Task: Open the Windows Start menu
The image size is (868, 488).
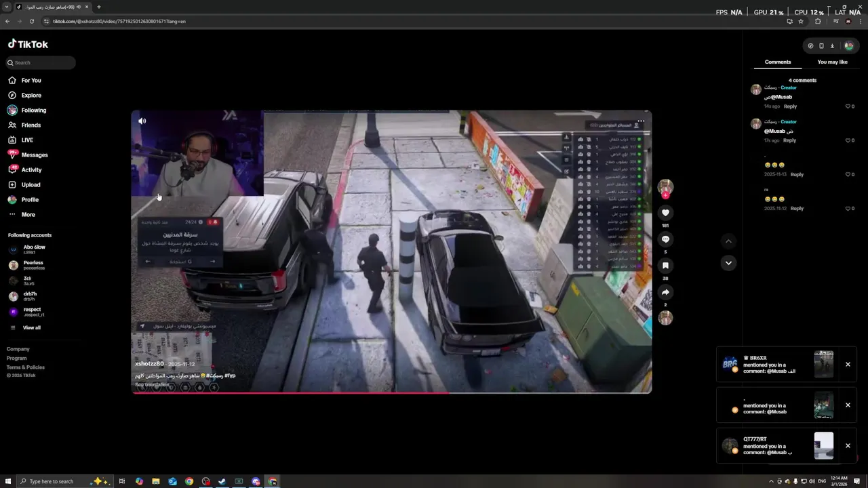Action: tap(7, 481)
